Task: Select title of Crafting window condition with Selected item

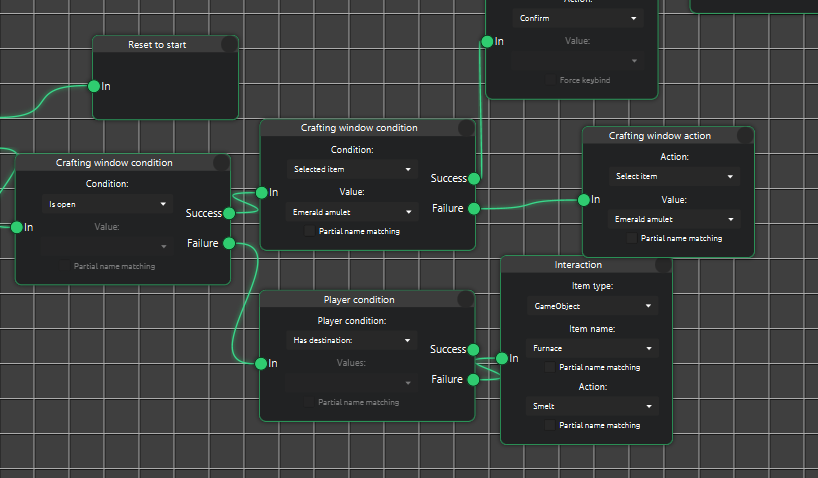Action: 359,128
